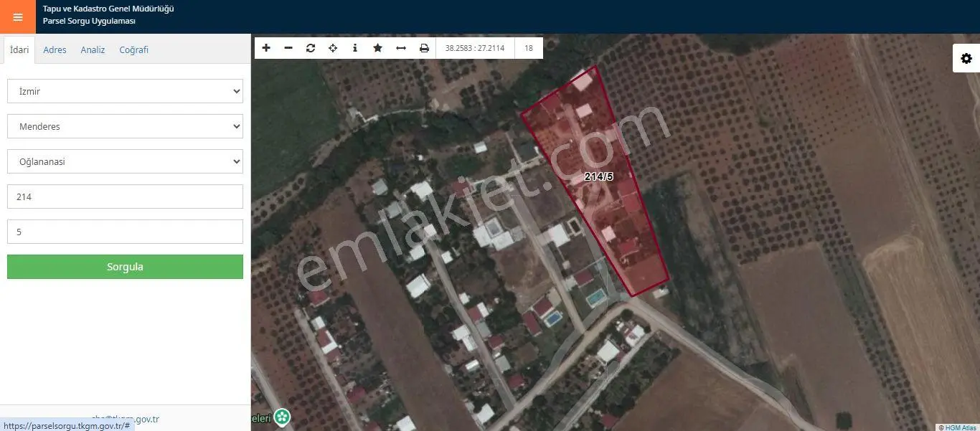The width and height of the screenshot is (980, 431).
Task: Switch to the İdari tab
Action: 19,50
